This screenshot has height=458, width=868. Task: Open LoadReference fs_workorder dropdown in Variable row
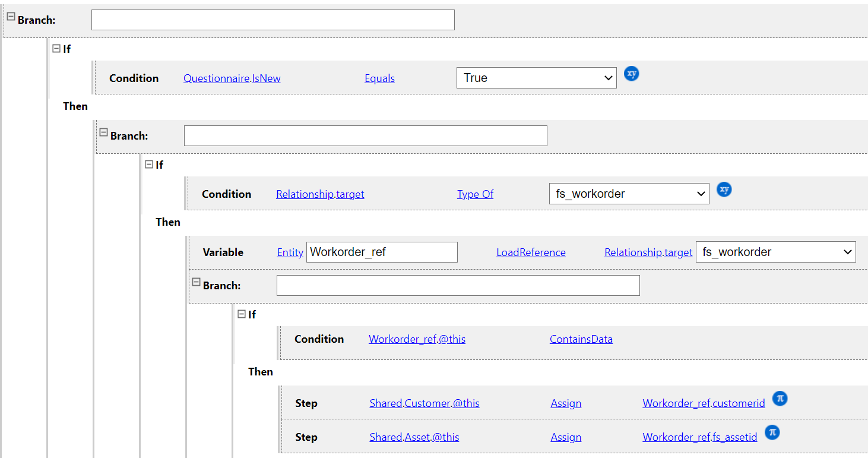click(775, 252)
